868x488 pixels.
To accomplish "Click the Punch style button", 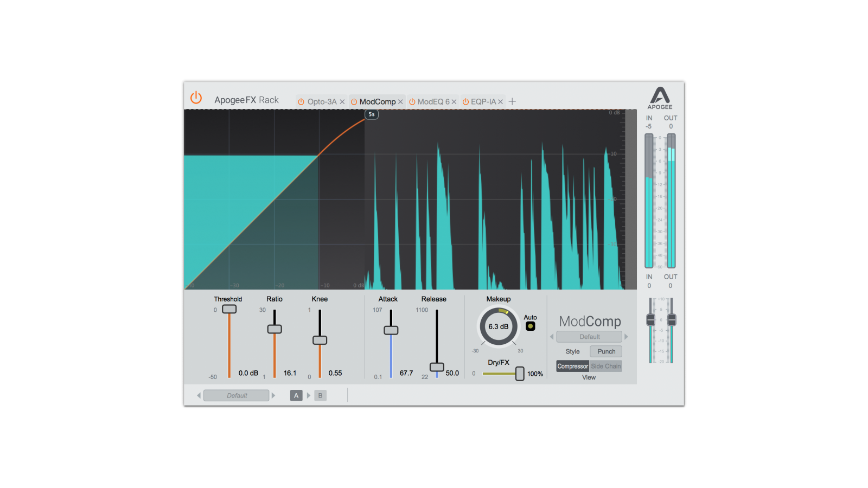I will coord(606,351).
